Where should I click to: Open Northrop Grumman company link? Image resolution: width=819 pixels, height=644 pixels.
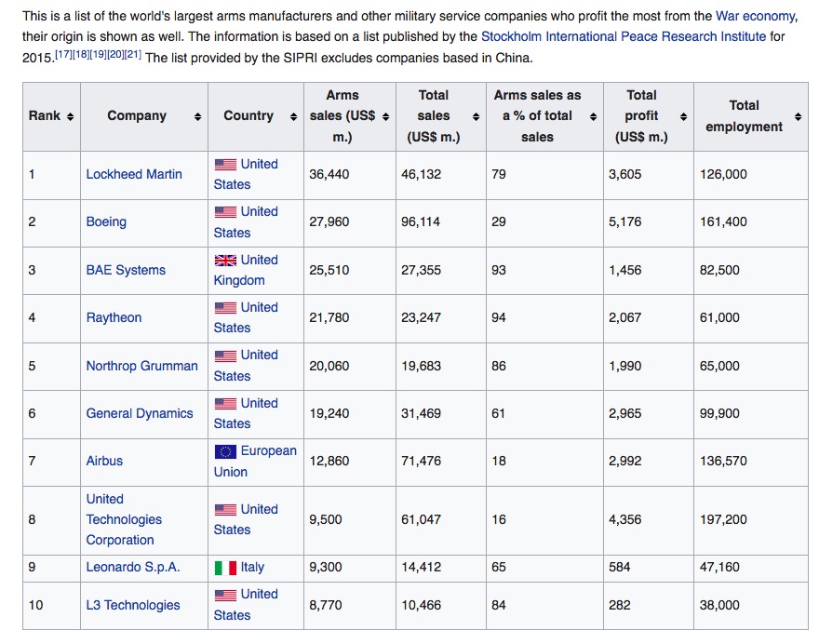pyautogui.click(x=142, y=366)
